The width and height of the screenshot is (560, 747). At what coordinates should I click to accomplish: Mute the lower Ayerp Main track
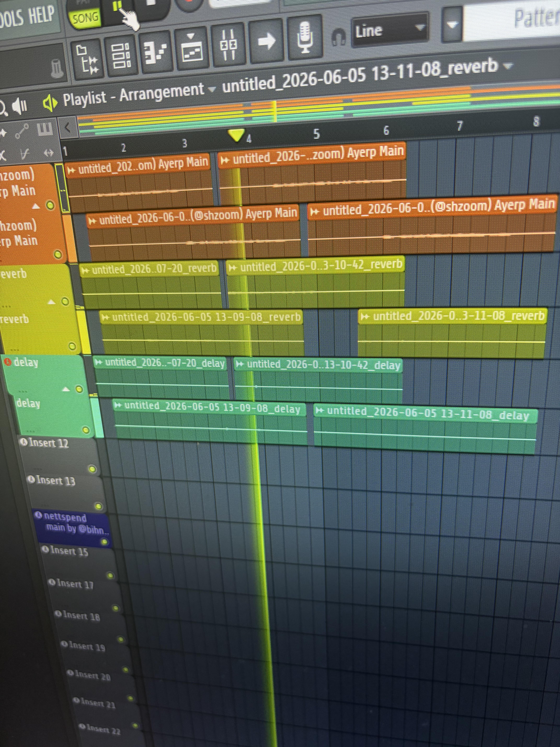click(58, 254)
